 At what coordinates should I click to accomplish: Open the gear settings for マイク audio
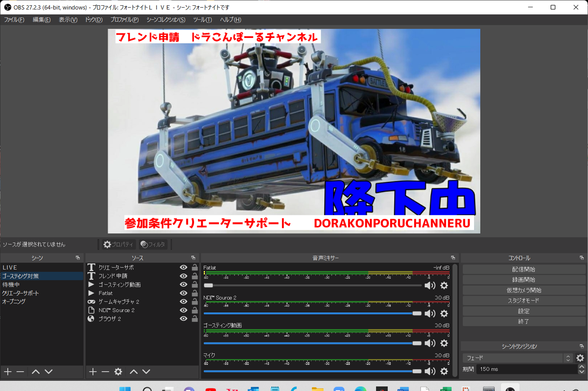pos(444,371)
